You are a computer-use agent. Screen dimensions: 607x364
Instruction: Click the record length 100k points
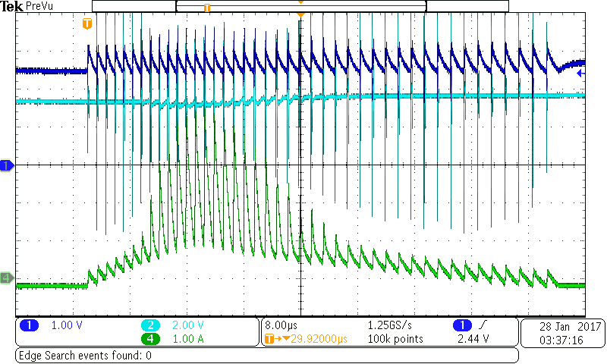click(x=395, y=339)
